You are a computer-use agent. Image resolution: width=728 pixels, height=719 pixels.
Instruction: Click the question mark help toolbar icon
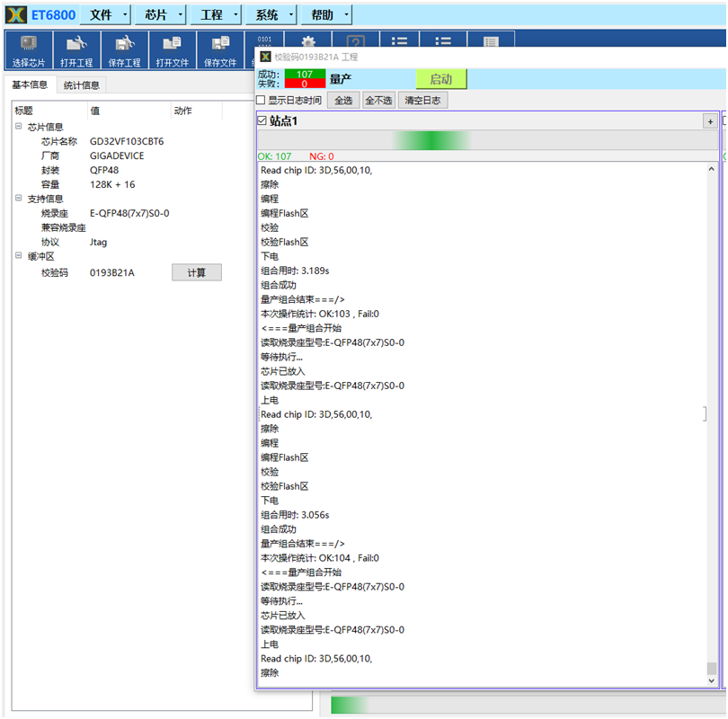click(x=356, y=40)
